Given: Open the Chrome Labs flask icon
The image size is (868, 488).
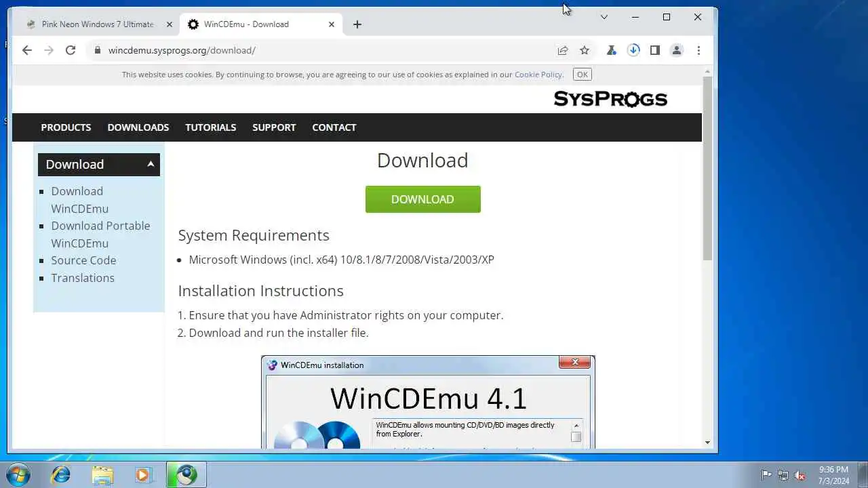Looking at the screenshot, I should [x=611, y=50].
